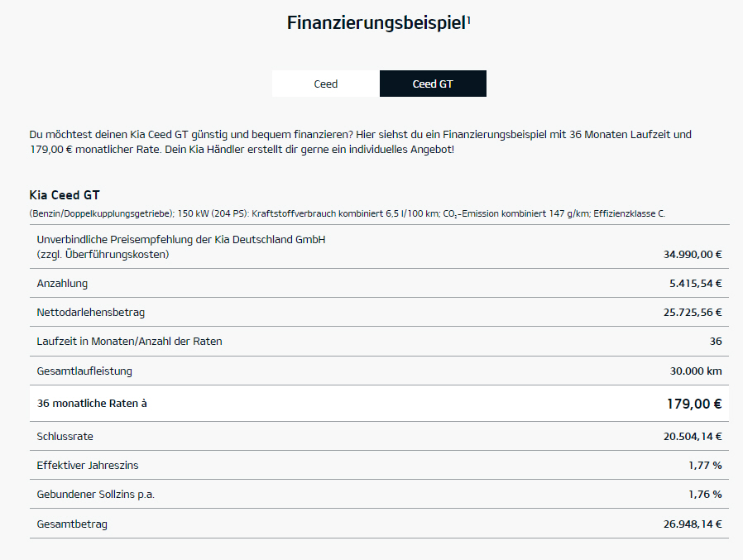
Task: Select the Unverbindliche Preisempfehlung row
Action: 379,246
